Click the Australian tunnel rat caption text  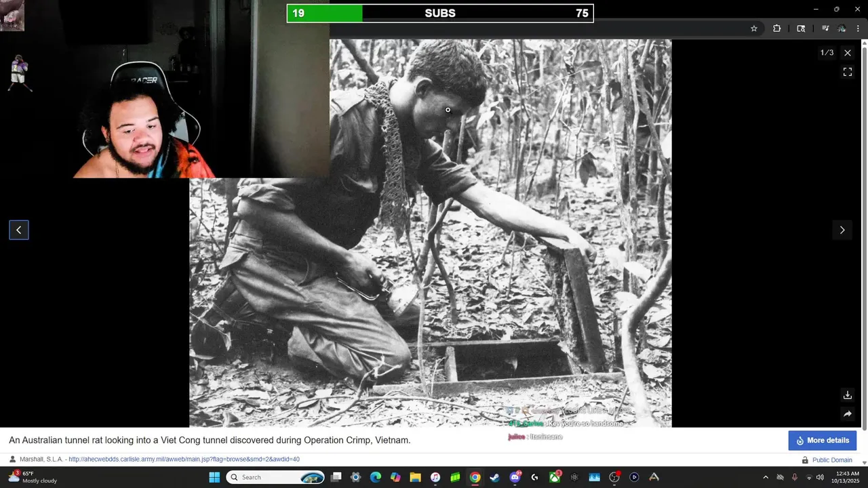pos(210,441)
